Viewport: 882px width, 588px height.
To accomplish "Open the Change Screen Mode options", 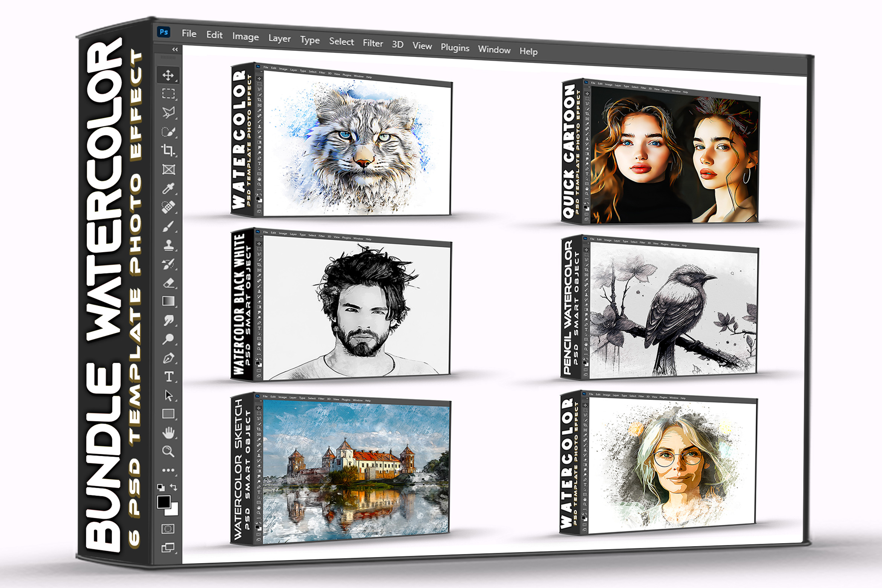I will (168, 548).
